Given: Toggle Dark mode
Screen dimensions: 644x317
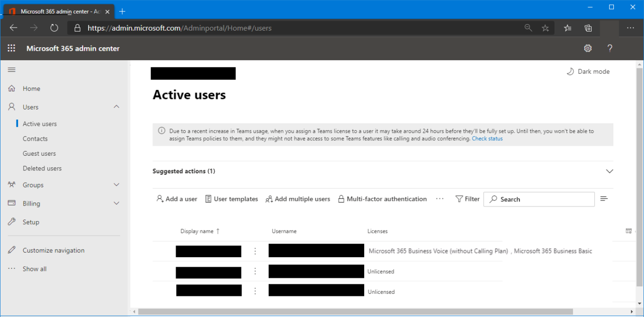Looking at the screenshot, I should 588,71.
